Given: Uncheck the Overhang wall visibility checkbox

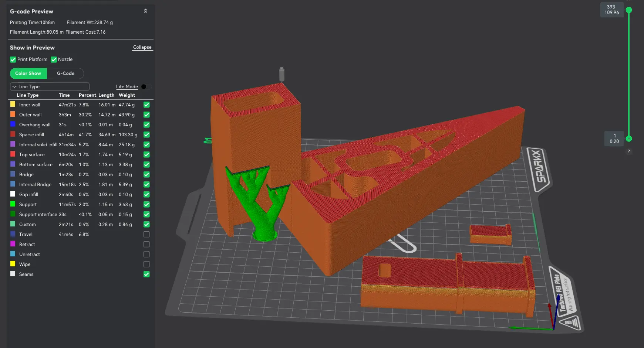Looking at the screenshot, I should click(146, 124).
